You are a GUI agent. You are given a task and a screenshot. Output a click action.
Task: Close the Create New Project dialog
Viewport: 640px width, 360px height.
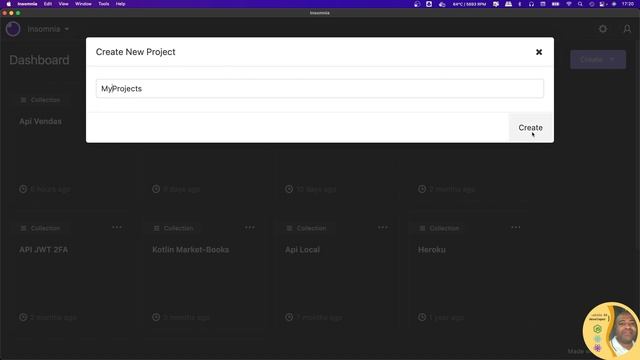point(539,52)
